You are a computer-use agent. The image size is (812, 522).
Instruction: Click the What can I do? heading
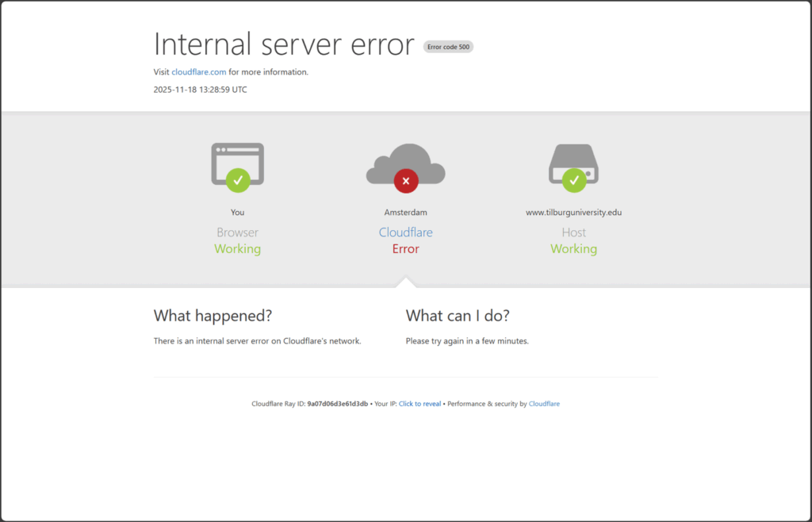coord(458,316)
